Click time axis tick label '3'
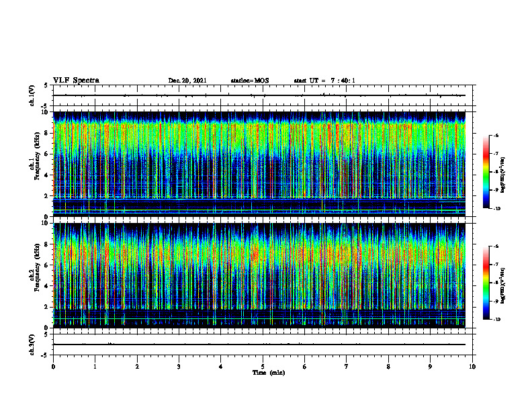Screen dimensions: 532x411 coord(179,367)
